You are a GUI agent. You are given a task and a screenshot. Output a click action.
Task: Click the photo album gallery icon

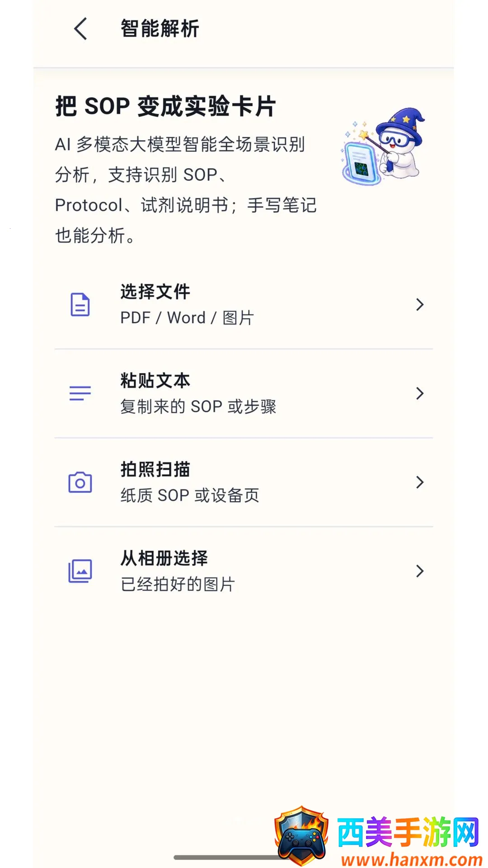(x=80, y=571)
